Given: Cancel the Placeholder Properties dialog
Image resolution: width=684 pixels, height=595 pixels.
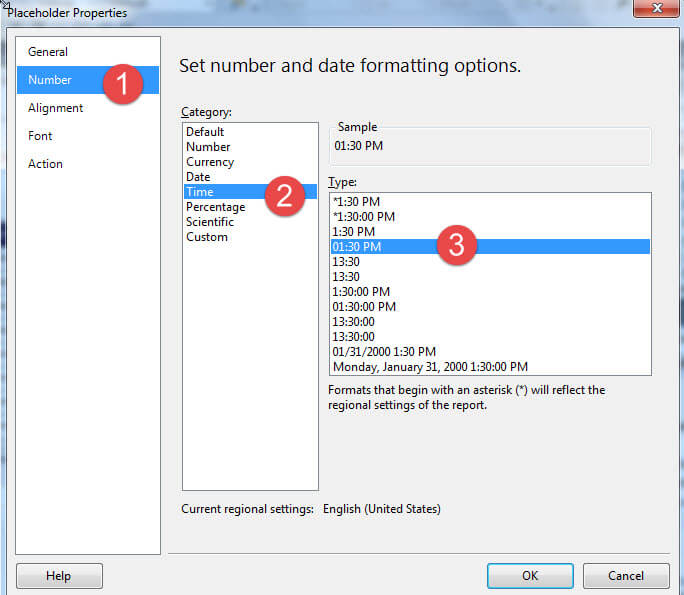Looking at the screenshot, I should [x=626, y=576].
